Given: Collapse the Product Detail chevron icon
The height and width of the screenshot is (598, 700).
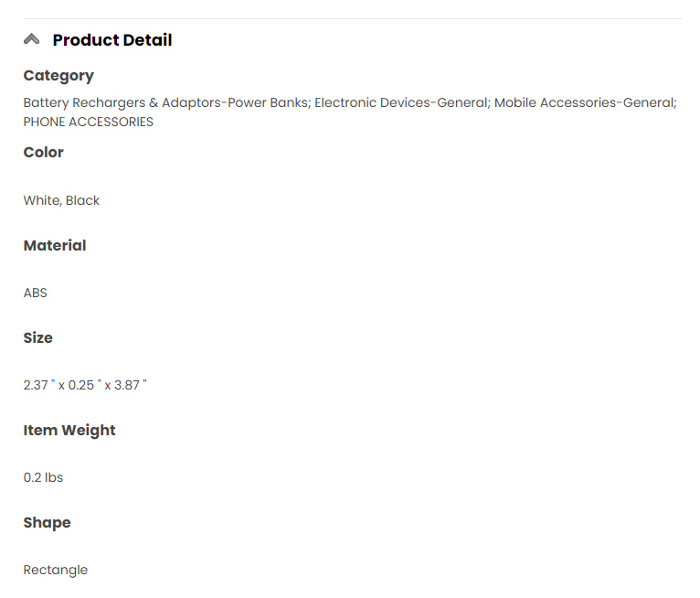Looking at the screenshot, I should [32, 39].
